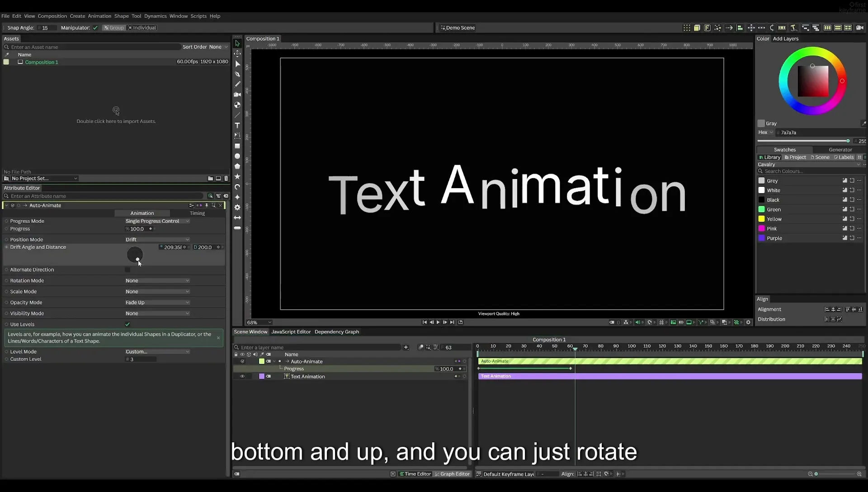Toggle loop playback button
Image resolution: width=868 pixels, height=492 pixels.
(x=460, y=322)
